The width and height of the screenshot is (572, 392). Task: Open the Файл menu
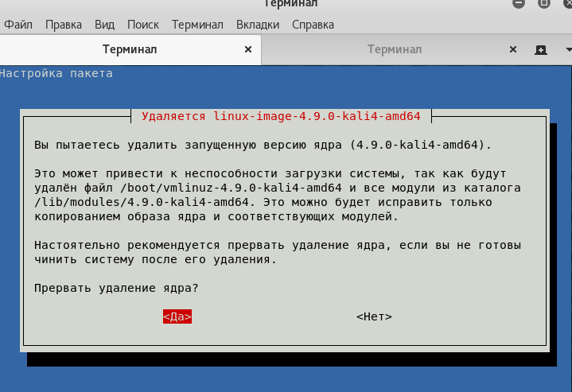(18, 25)
